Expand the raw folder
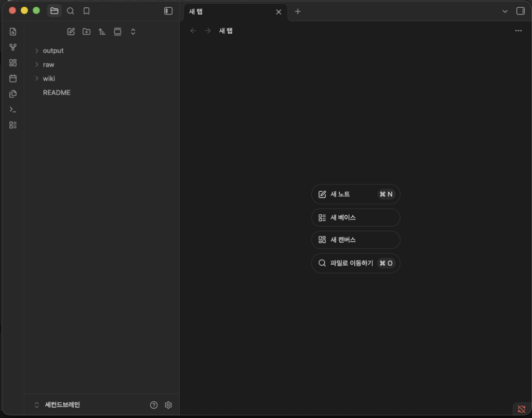Image resolution: width=532 pixels, height=418 pixels. click(37, 64)
